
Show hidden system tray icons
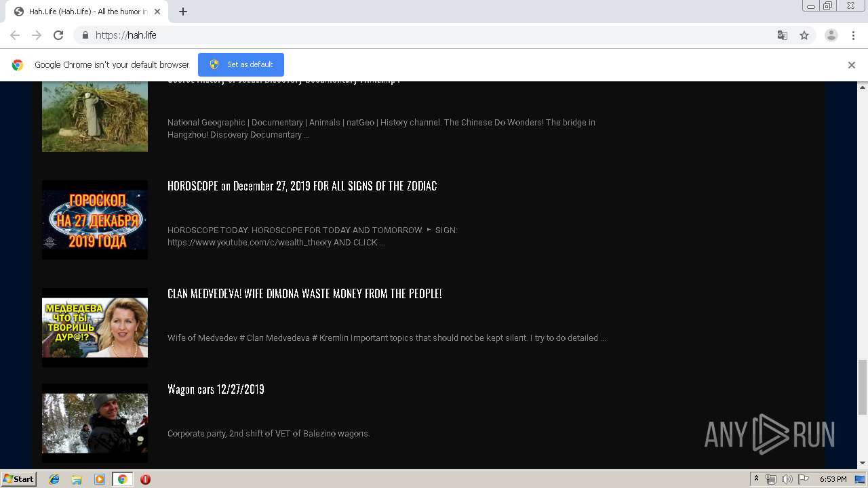tap(756, 479)
